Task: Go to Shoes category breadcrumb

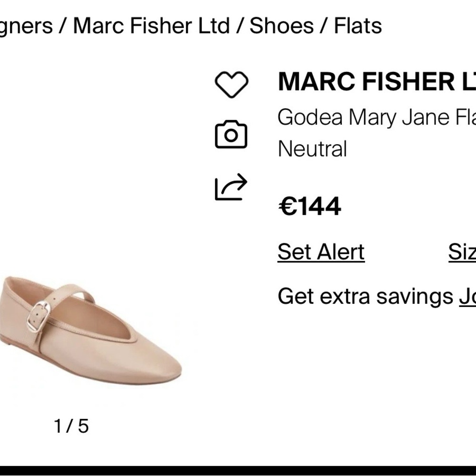Action: pos(281,27)
